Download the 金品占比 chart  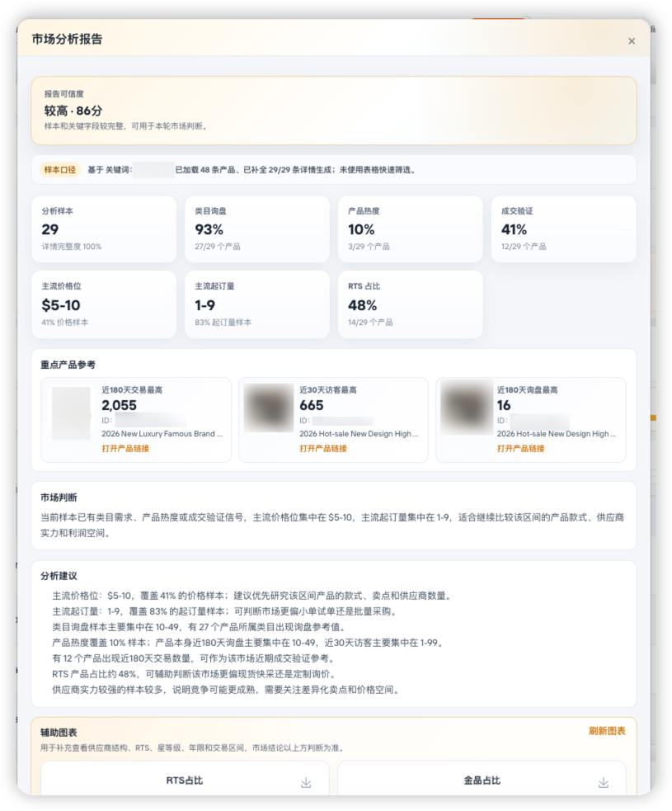click(604, 783)
